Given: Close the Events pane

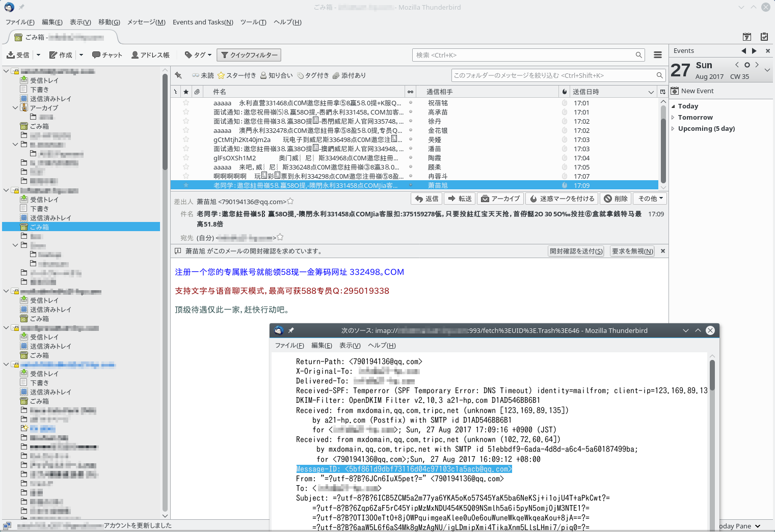Looking at the screenshot, I should pyautogui.click(x=768, y=51).
